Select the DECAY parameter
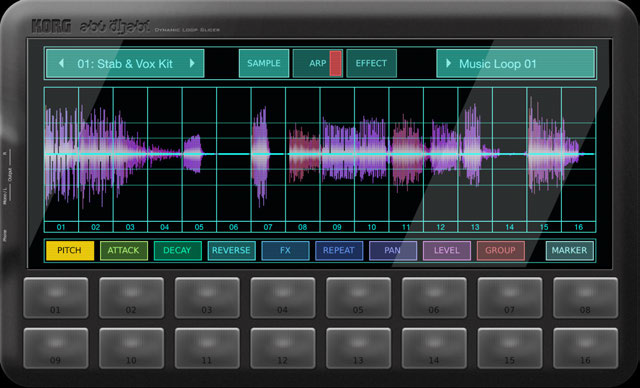The image size is (640, 388). 177,251
